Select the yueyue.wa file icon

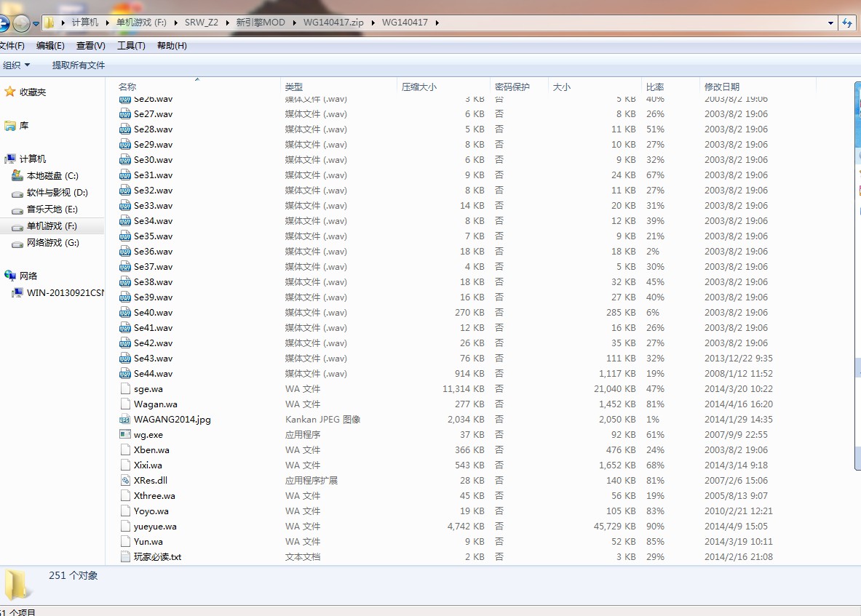[124, 527]
